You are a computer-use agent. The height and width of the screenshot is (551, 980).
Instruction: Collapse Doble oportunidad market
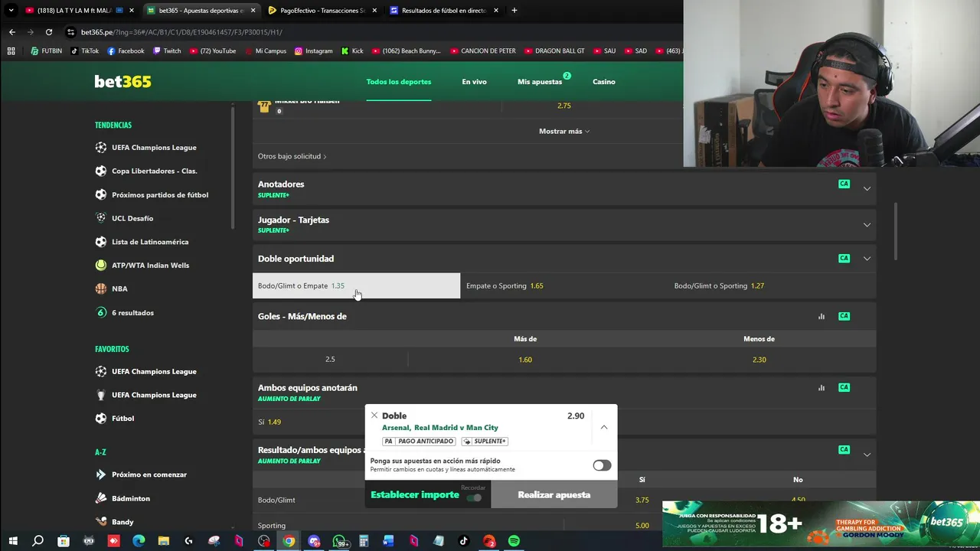[x=867, y=259]
